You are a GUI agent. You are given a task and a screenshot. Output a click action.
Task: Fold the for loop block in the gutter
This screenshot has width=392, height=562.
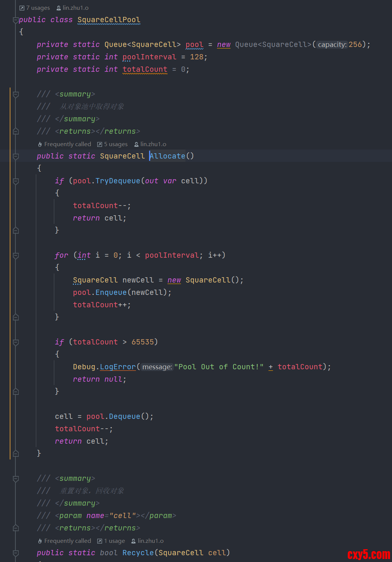(16, 255)
